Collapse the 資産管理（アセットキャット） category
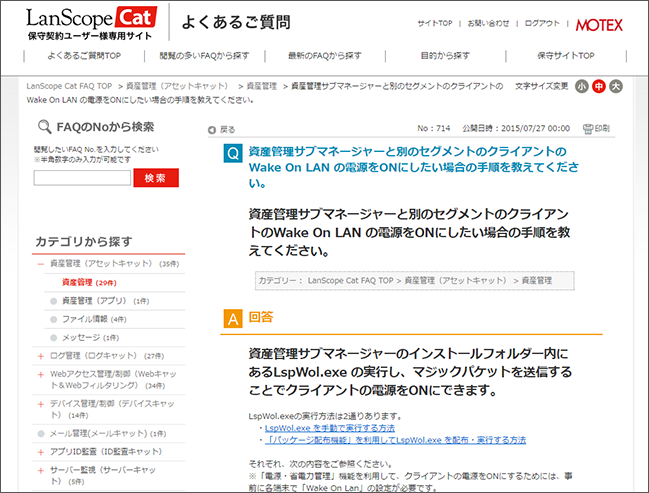This screenshot has width=649, height=493. click(41, 264)
